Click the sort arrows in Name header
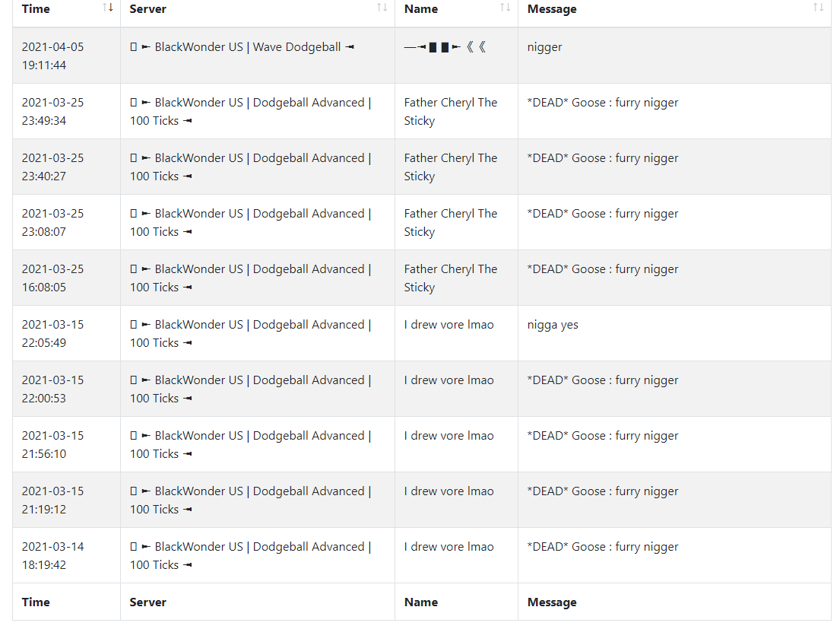 tap(506, 8)
